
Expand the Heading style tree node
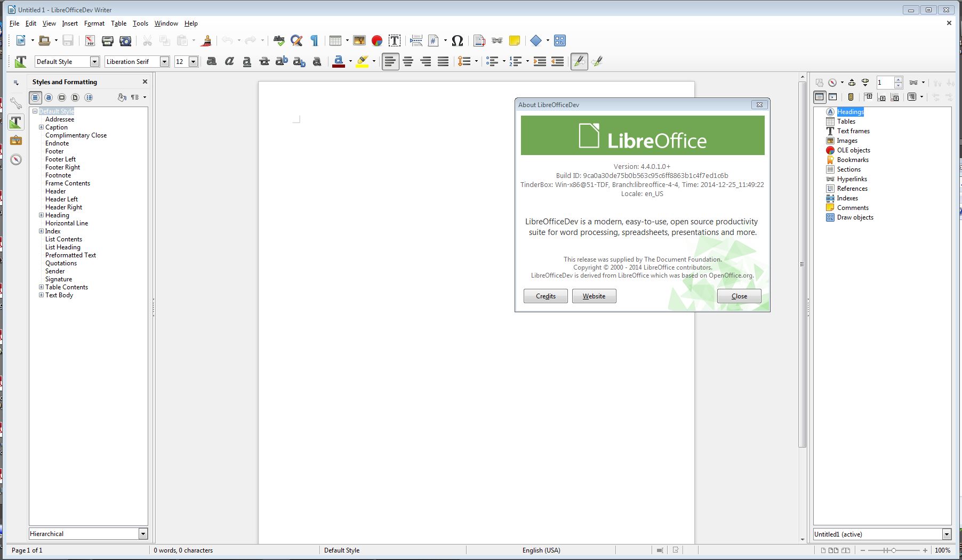click(41, 215)
